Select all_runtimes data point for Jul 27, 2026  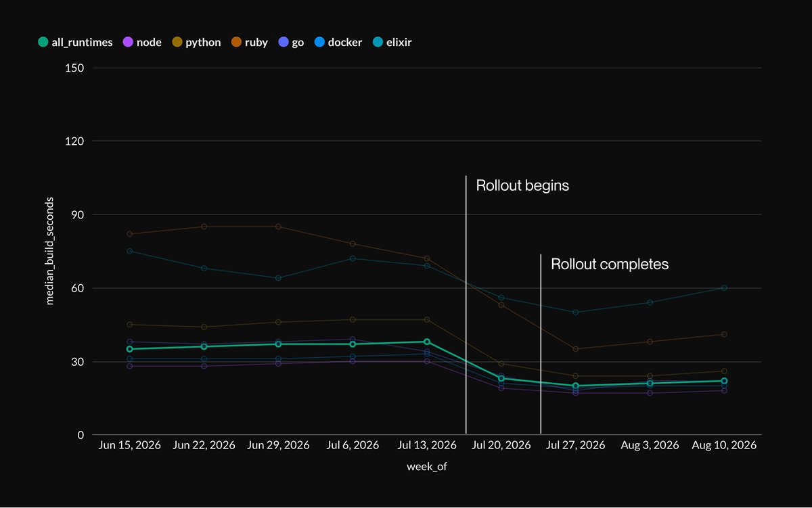click(575, 386)
